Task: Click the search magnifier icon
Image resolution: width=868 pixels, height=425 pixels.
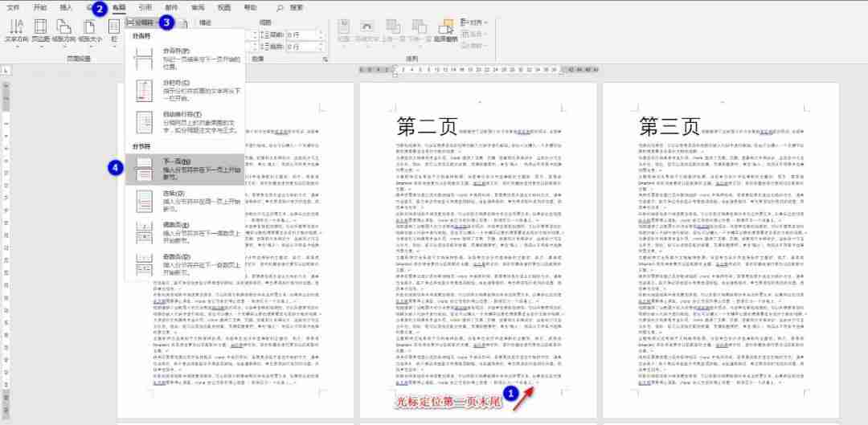Action: point(280,8)
